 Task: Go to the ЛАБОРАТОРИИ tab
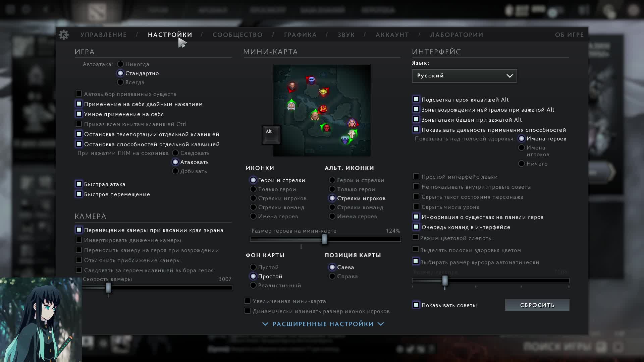pyautogui.click(x=457, y=35)
